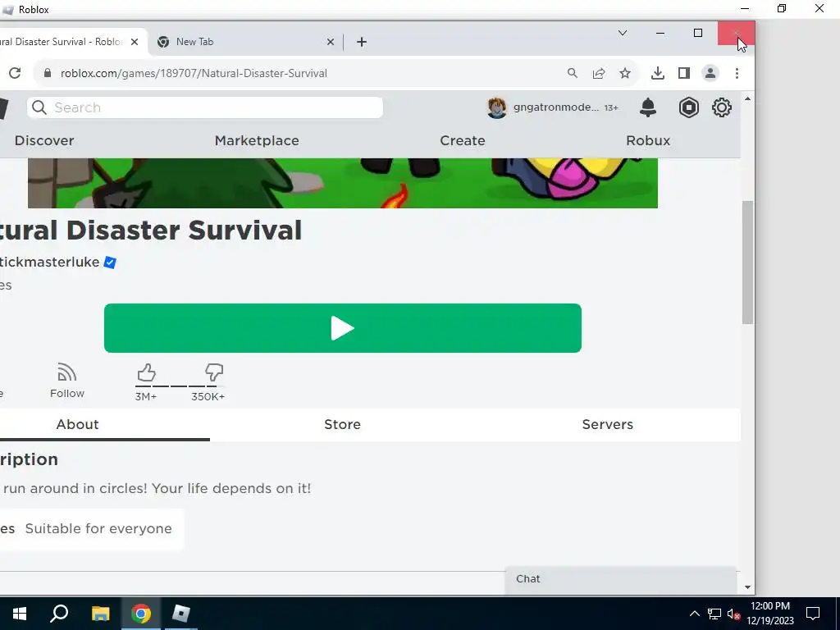Click the page vertical scrollbar thumb
This screenshot has height=630, width=840.
point(747,262)
